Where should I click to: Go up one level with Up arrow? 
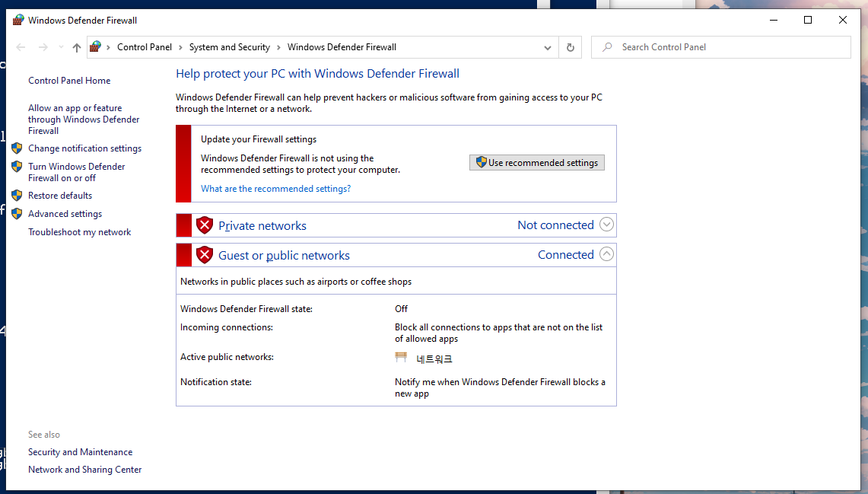pyautogui.click(x=77, y=48)
